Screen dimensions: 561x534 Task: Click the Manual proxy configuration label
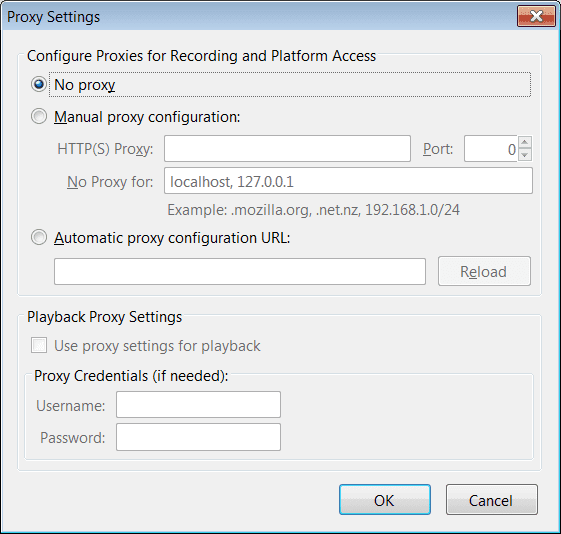pos(147,117)
